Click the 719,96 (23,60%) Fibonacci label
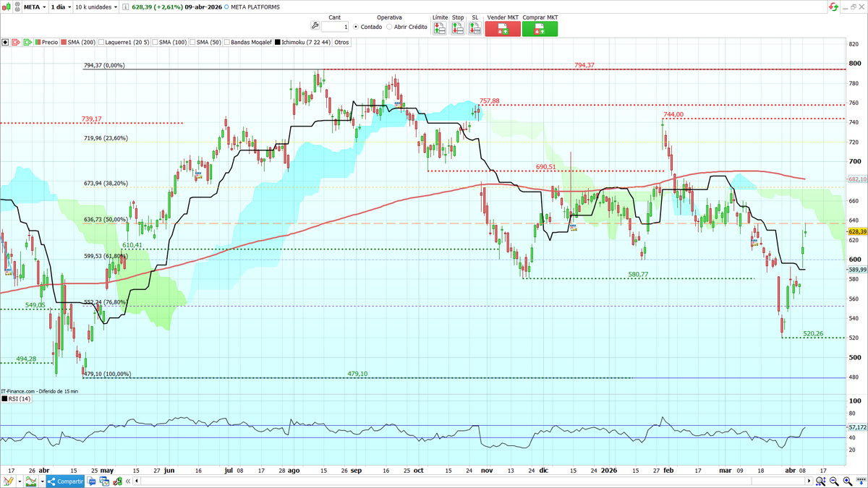The width and height of the screenshot is (868, 488). point(106,138)
